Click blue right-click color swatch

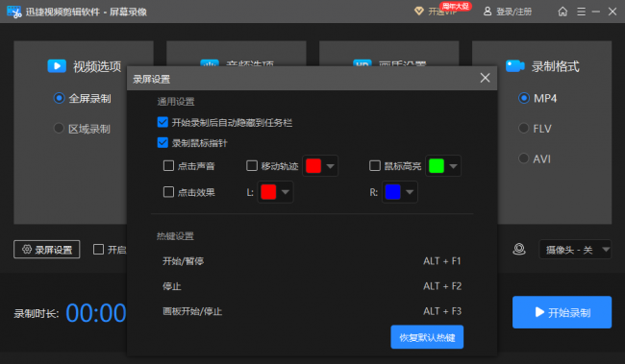(392, 192)
